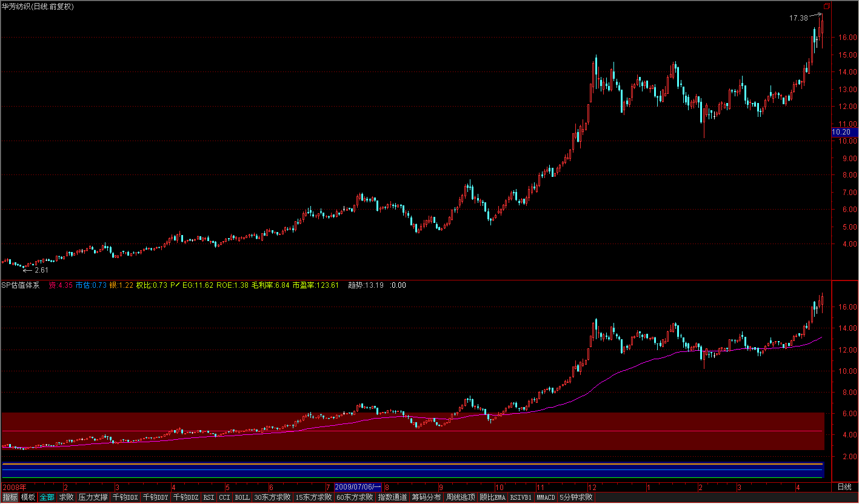Select the 全部 indicator tab
The image size is (859, 504).
[x=47, y=497]
